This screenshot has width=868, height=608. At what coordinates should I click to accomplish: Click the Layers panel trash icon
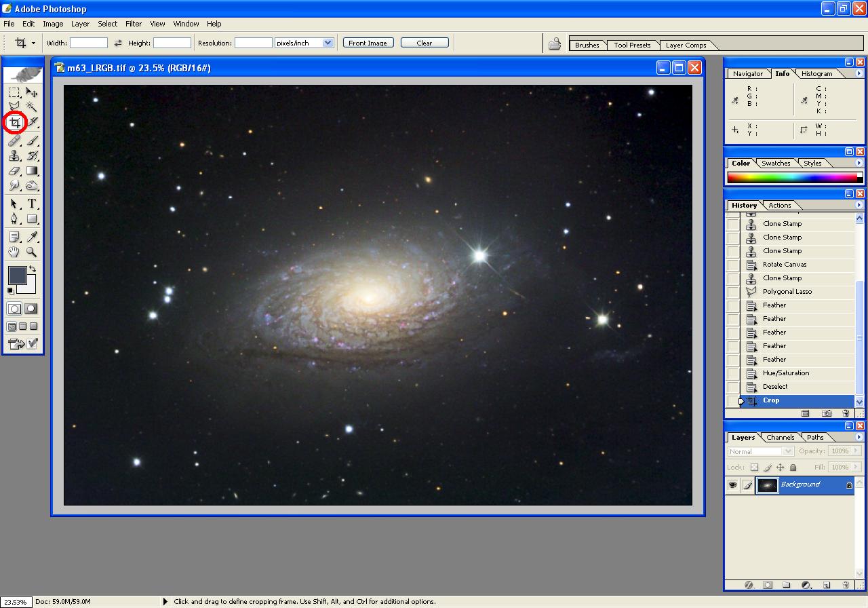pyautogui.click(x=846, y=584)
